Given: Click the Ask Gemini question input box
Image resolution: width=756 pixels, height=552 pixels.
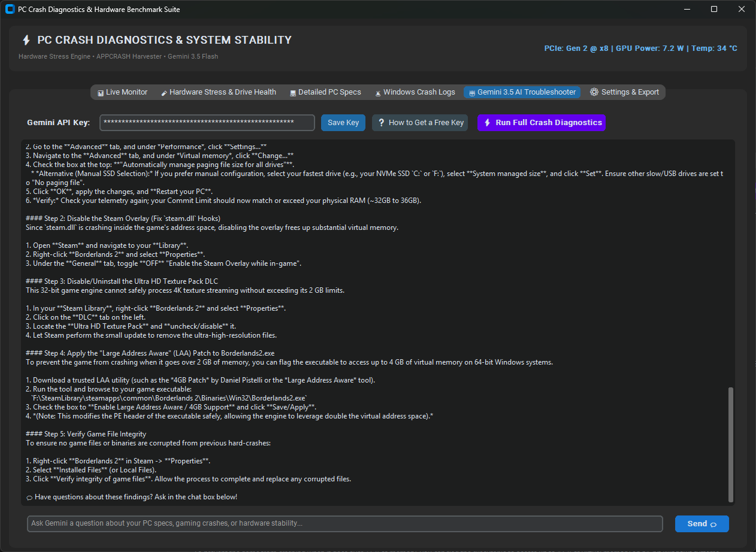Looking at the screenshot, I should click(x=345, y=524).
